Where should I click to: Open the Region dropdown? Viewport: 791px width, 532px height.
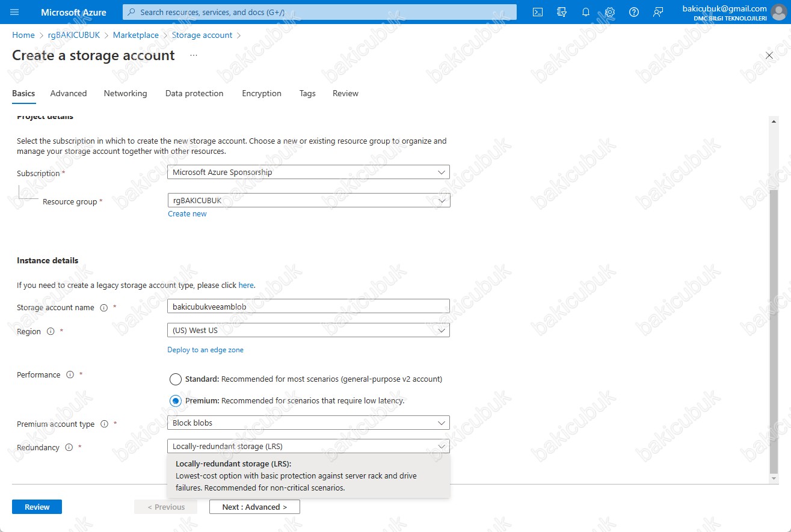(x=309, y=331)
